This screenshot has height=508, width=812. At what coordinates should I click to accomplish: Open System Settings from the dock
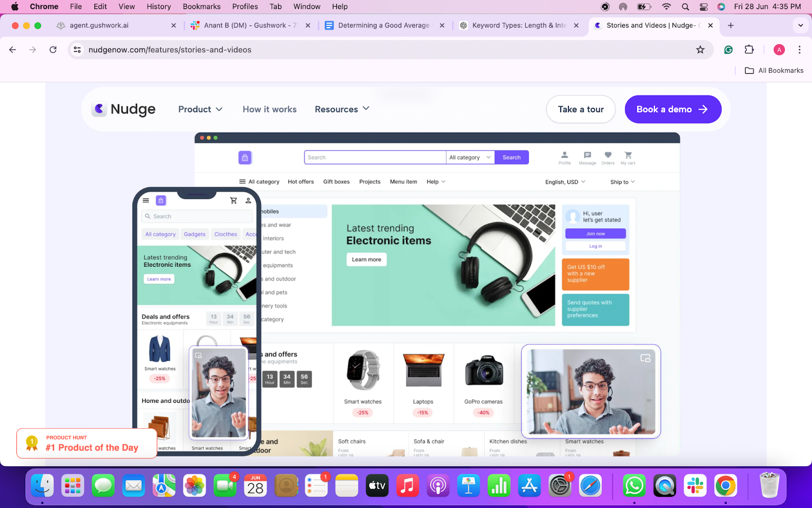coord(560,486)
